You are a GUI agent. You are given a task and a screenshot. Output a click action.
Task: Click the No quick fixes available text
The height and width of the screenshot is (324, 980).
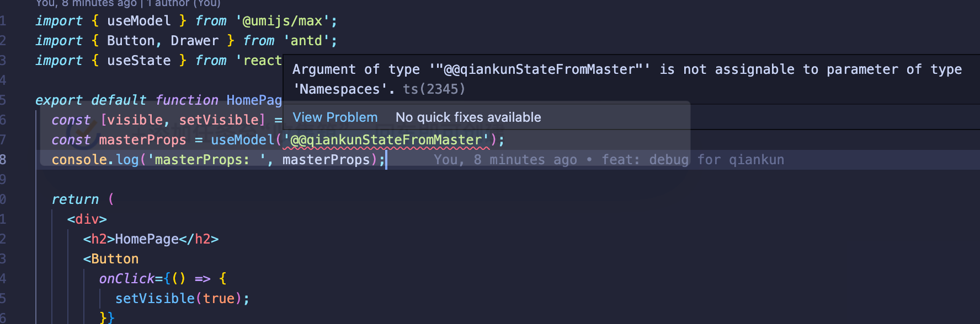coord(467,117)
